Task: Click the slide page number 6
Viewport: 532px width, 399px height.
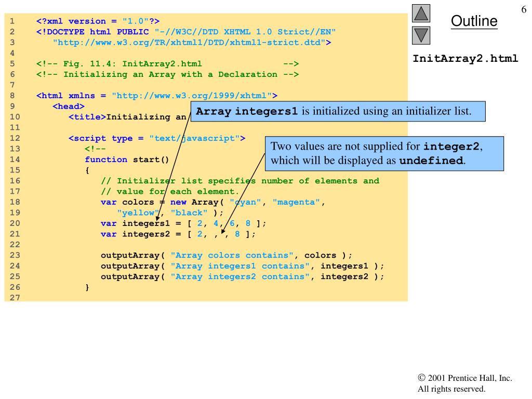Action: (524, 9)
